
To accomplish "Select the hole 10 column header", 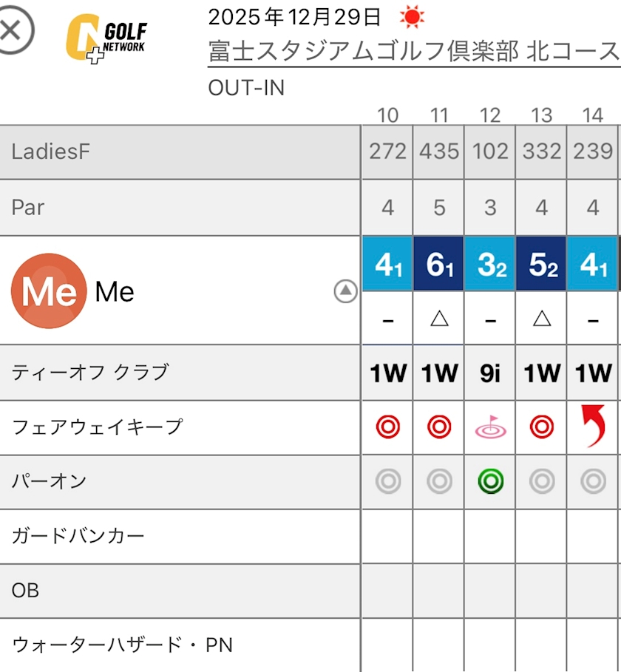I will pos(387,115).
